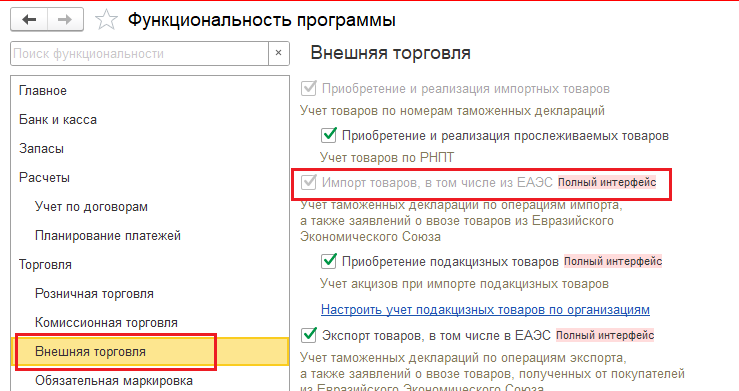Uncheck Экспорт товаров, в том числе в ЕАЭС
The image size is (739, 391).
pos(309,335)
